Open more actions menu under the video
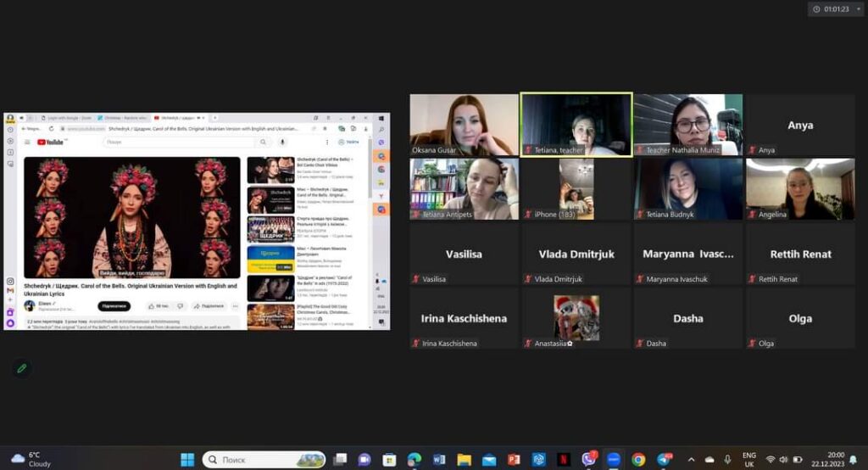 (x=236, y=305)
